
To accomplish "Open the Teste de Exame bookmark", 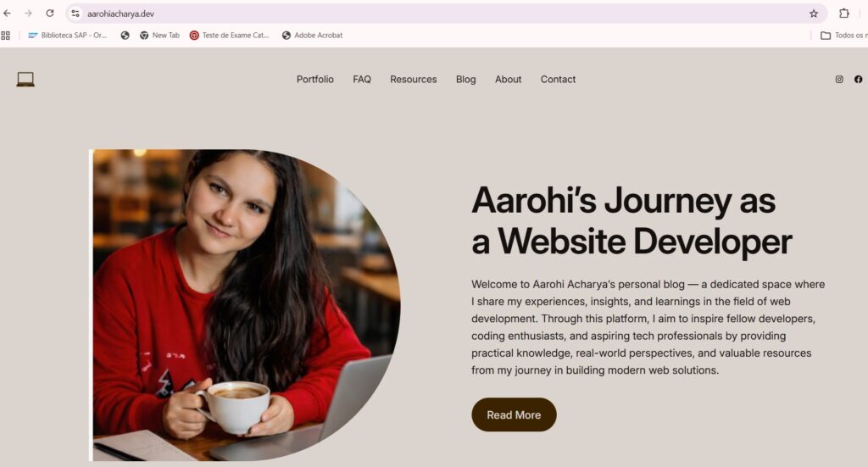I will click(x=229, y=36).
